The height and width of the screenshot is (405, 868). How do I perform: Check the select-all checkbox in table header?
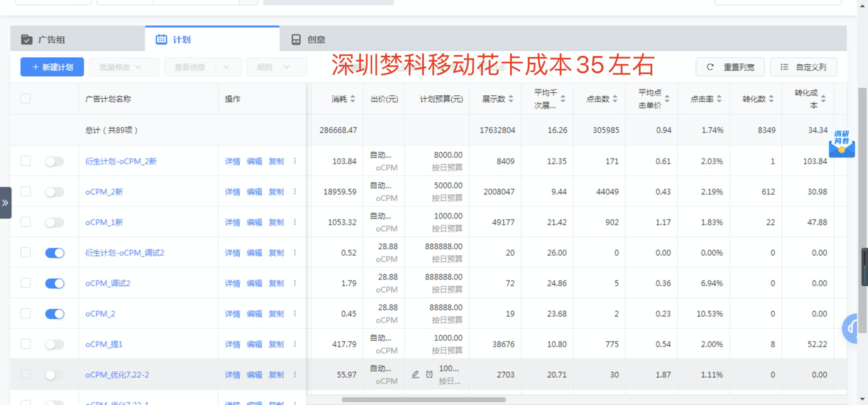click(25, 99)
